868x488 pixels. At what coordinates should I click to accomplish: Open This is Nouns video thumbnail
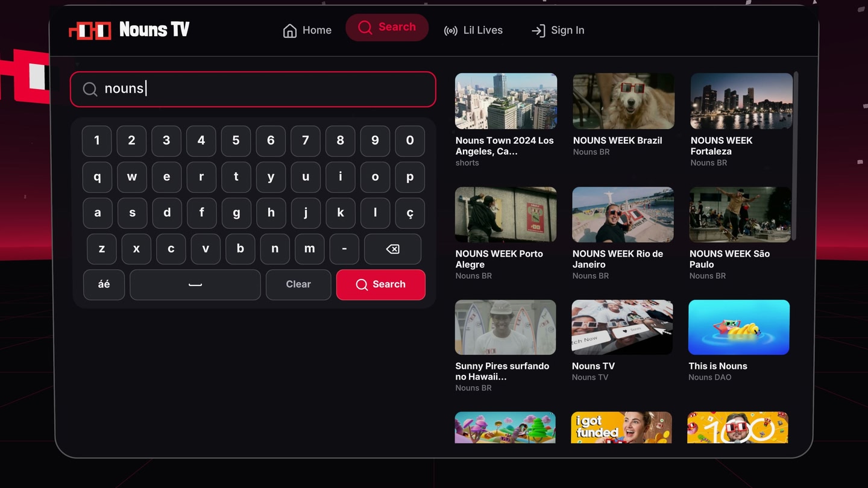click(x=739, y=327)
